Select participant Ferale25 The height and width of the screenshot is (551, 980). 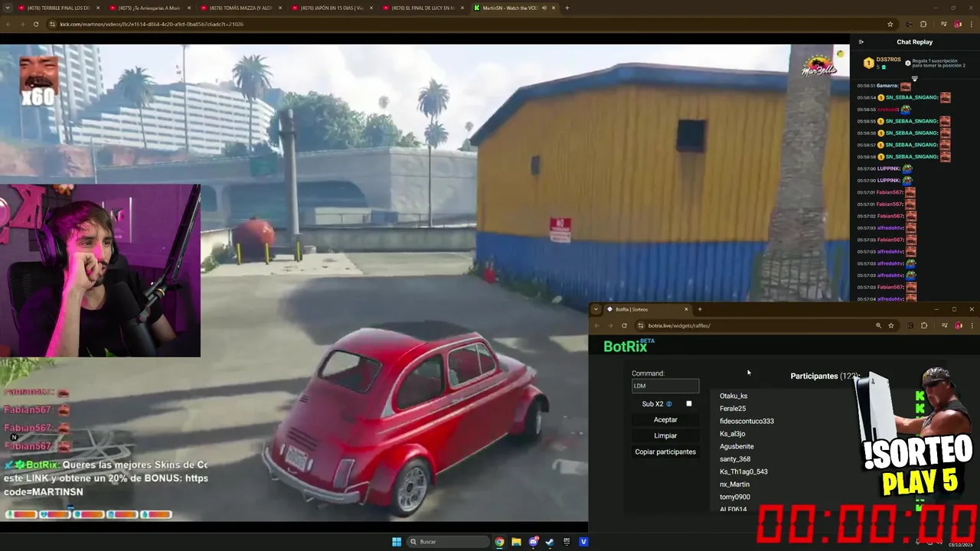[x=733, y=409]
